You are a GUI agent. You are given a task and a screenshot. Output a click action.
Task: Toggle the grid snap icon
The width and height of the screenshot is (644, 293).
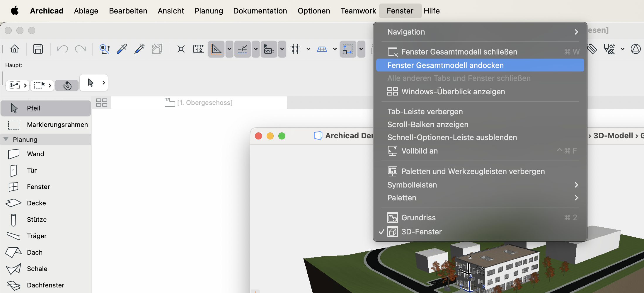pos(295,49)
